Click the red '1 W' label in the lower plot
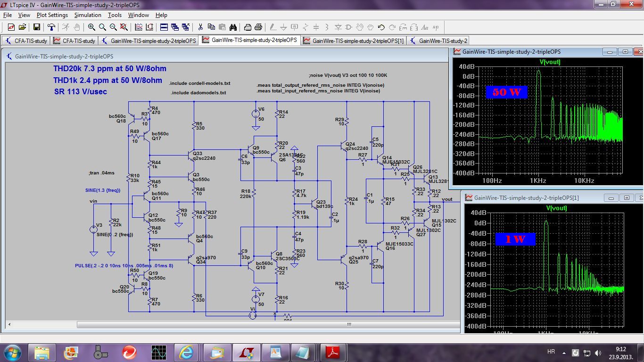 click(515, 239)
